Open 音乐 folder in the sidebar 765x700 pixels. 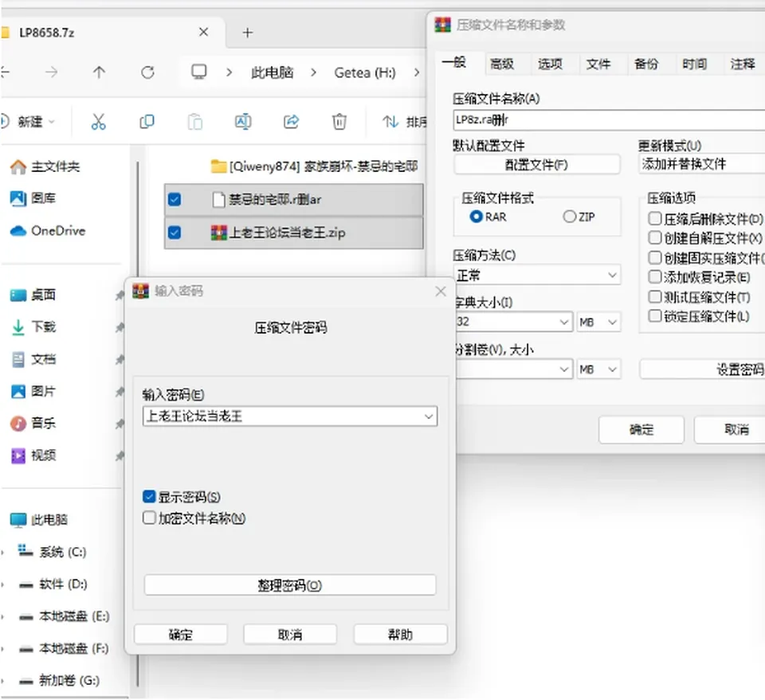(33, 423)
